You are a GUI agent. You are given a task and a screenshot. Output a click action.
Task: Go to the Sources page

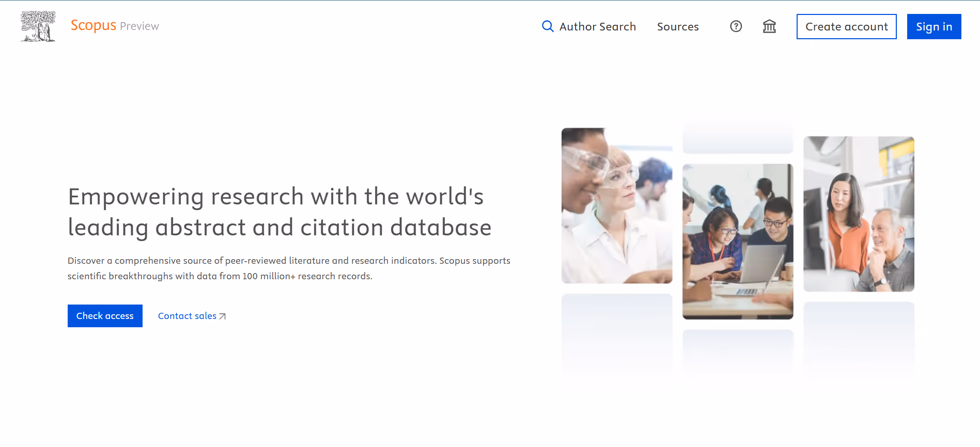(x=678, y=26)
